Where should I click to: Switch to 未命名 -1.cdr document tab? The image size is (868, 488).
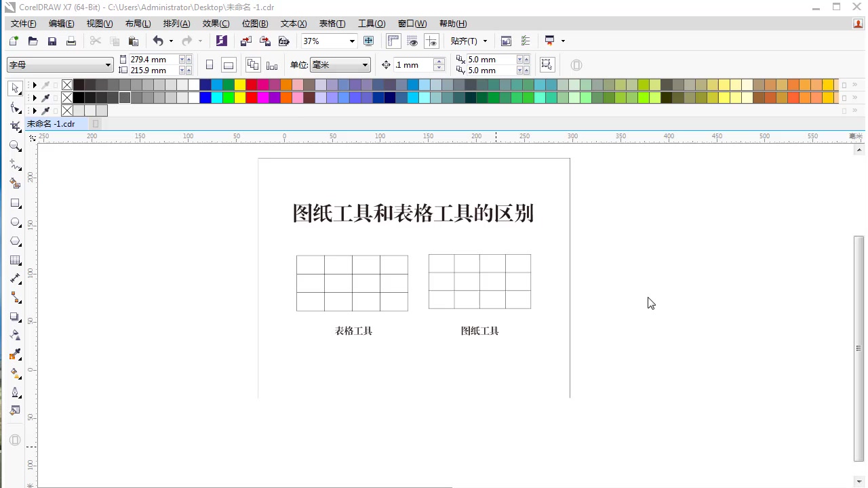pos(51,124)
